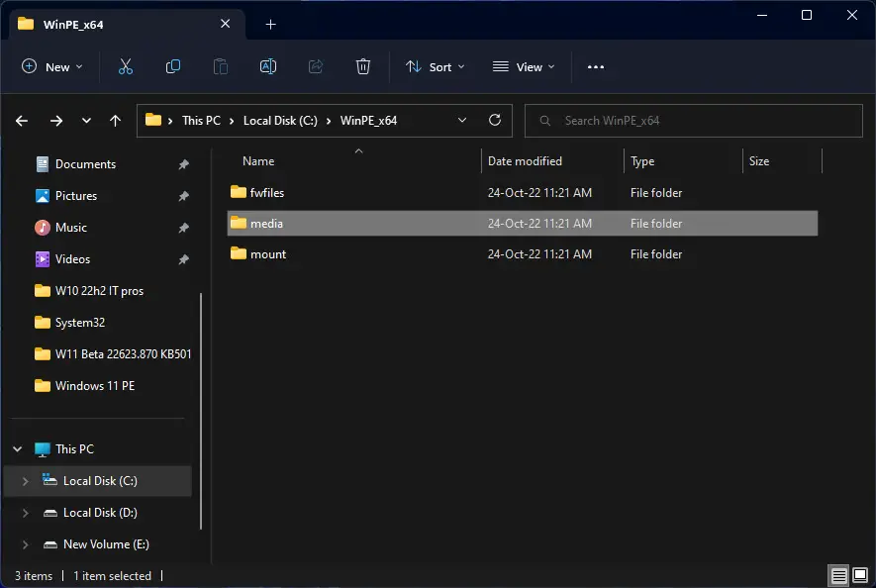Expand New Volume (E:) tree node

pyautogui.click(x=25, y=544)
